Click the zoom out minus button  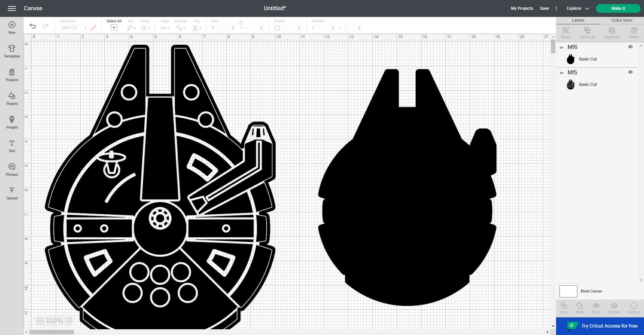[40, 321]
